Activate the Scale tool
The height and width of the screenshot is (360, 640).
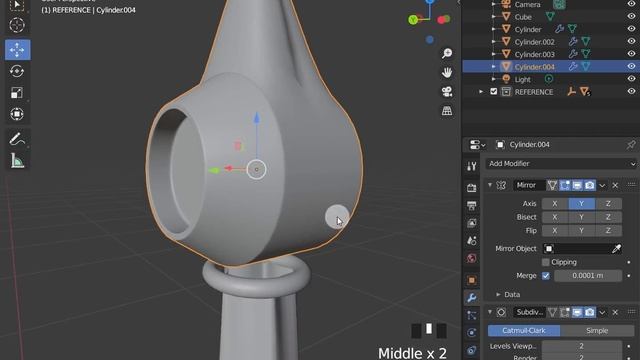point(17,93)
